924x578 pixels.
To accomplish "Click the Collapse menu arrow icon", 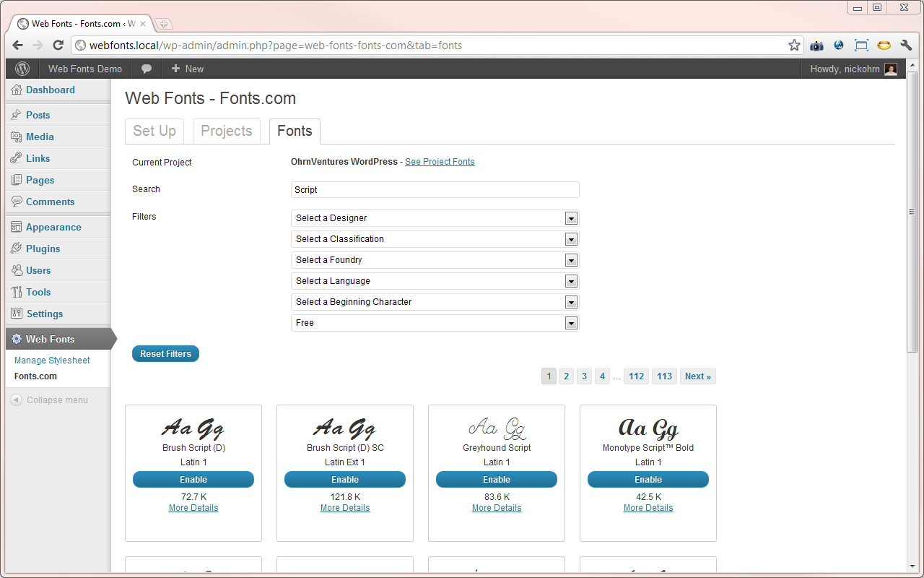I will coord(16,400).
